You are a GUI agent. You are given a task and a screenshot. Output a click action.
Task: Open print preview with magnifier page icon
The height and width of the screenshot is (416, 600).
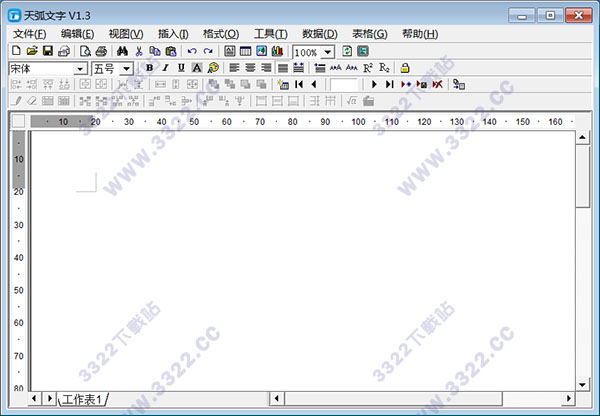[x=85, y=51]
